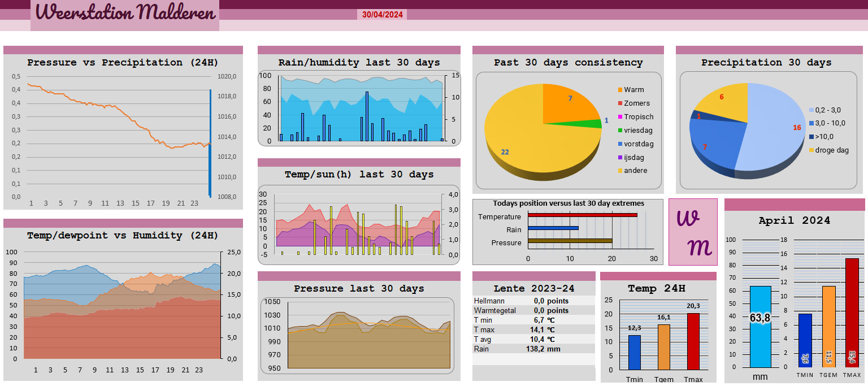Select the orange Tgem bar labeled 16,1
This screenshot has height=386, width=868.
pos(664,347)
